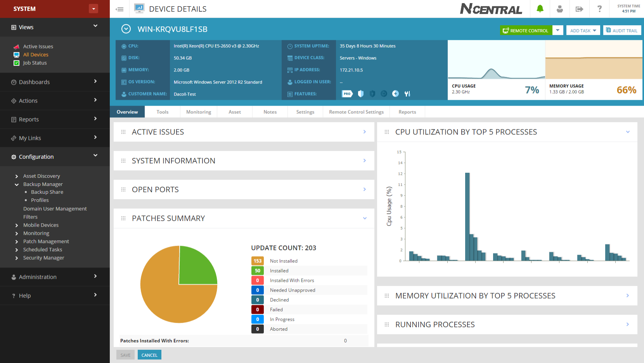
Task: Open the Remote Control options dropdown arrow
Action: [x=557, y=30]
